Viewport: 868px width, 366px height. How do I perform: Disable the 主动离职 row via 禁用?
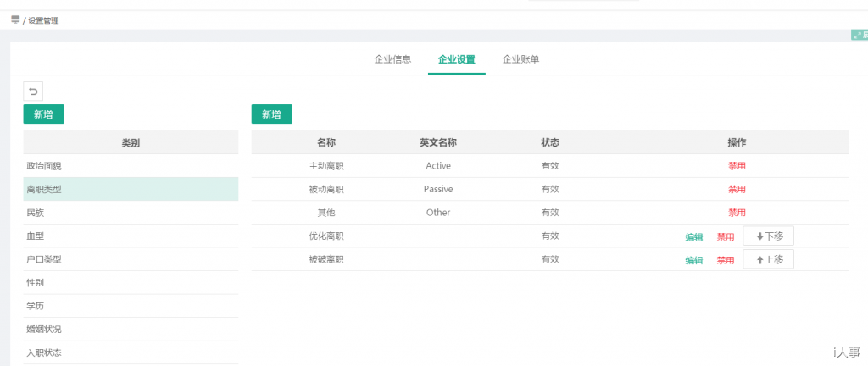(x=737, y=166)
